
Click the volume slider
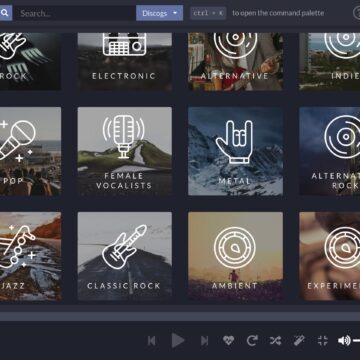coord(356,340)
